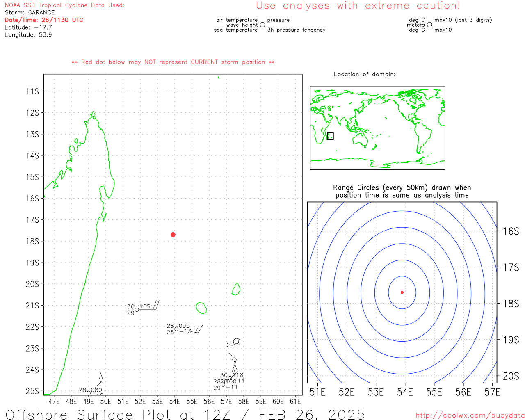Click the 'Location of domain:' label
Screen dimensions: 525x420
click(x=365, y=74)
